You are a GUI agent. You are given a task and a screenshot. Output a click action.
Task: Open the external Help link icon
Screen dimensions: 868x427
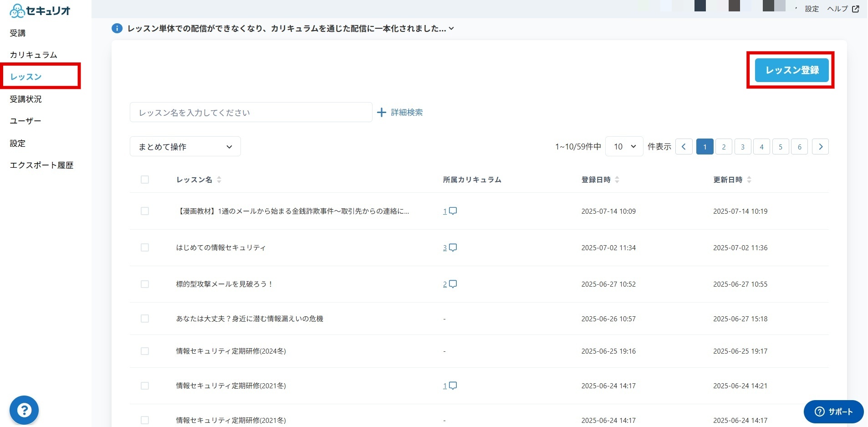[x=856, y=9]
